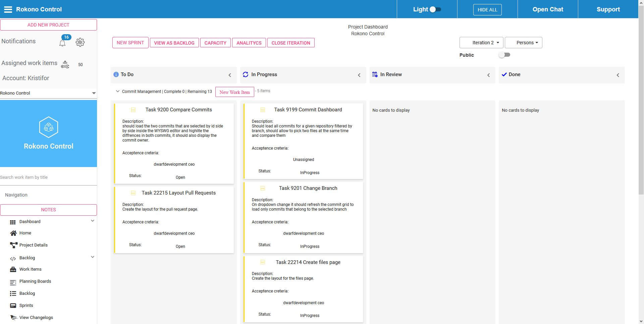Click the HIDE ALL button
Screen dimensions: 644x324
487,10
